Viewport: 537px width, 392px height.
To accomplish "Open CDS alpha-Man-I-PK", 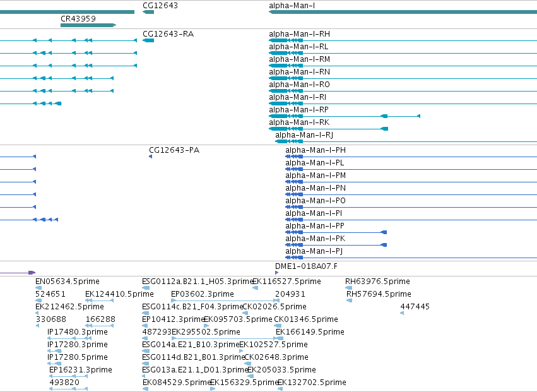I will pos(336,245).
